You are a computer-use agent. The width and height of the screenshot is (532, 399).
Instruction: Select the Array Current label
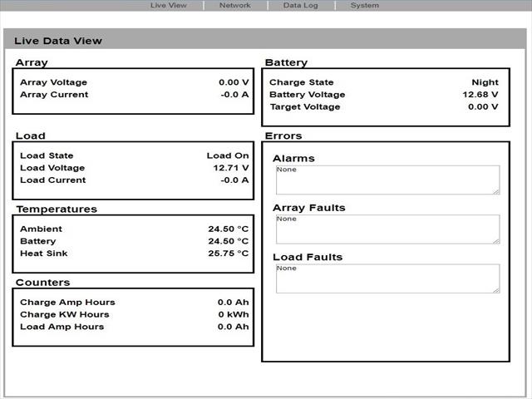tap(54, 95)
